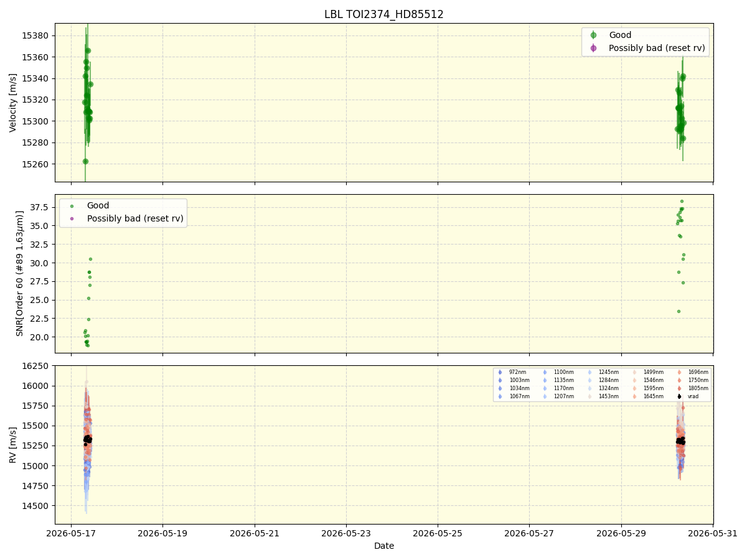Click the 2026-05-23 date tick label
This screenshot has width=747, height=560.
[346, 533]
